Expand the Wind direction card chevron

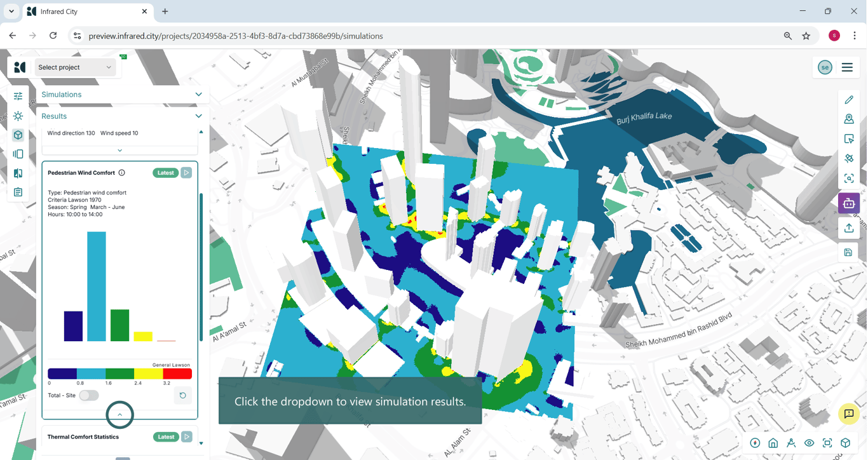tap(120, 151)
